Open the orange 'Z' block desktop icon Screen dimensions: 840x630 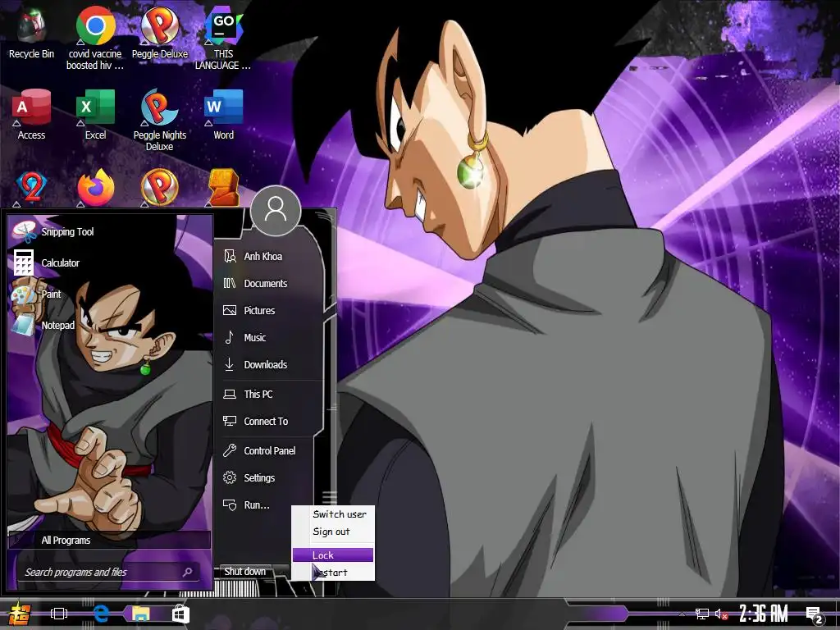coord(224,188)
